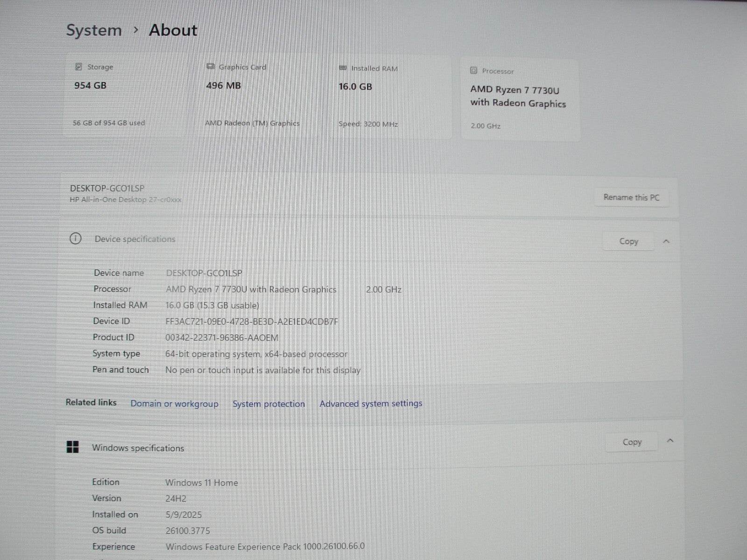The height and width of the screenshot is (560, 747).
Task: Open the AMD Ryzen 7 Processor card
Action: point(521,99)
